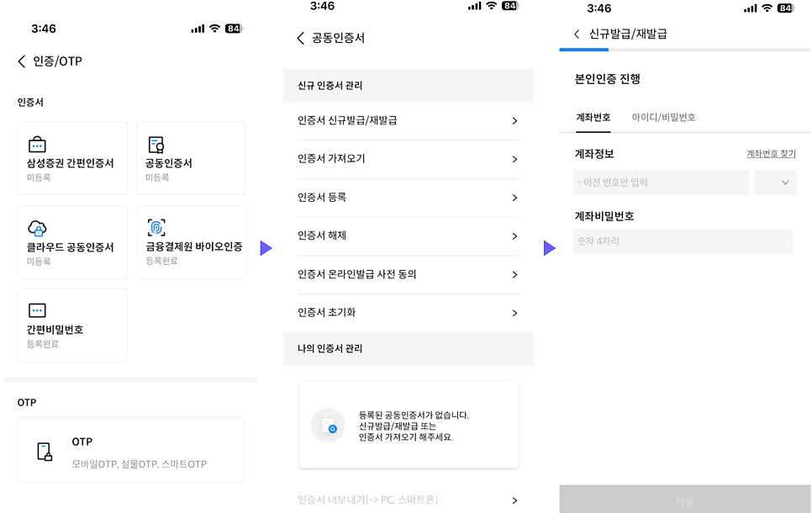Open the OTP phone-lock icon
Image resolution: width=812 pixels, height=513 pixels.
[x=45, y=452]
